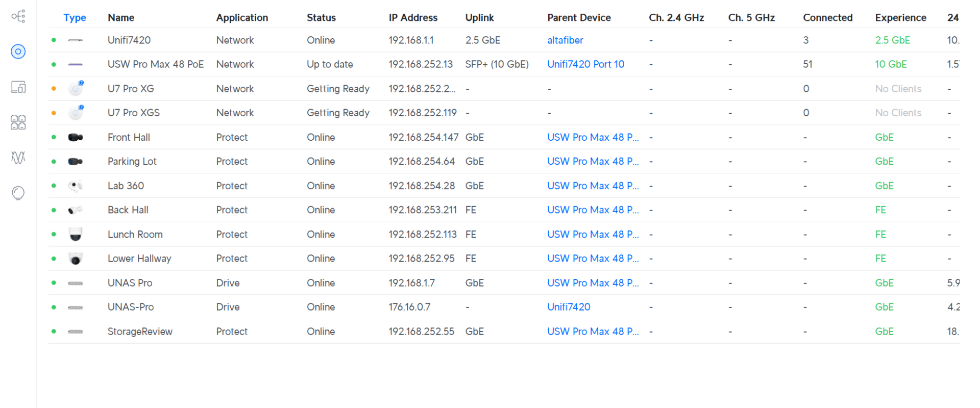
Task: Sort devices by Type column
Action: (75, 17)
